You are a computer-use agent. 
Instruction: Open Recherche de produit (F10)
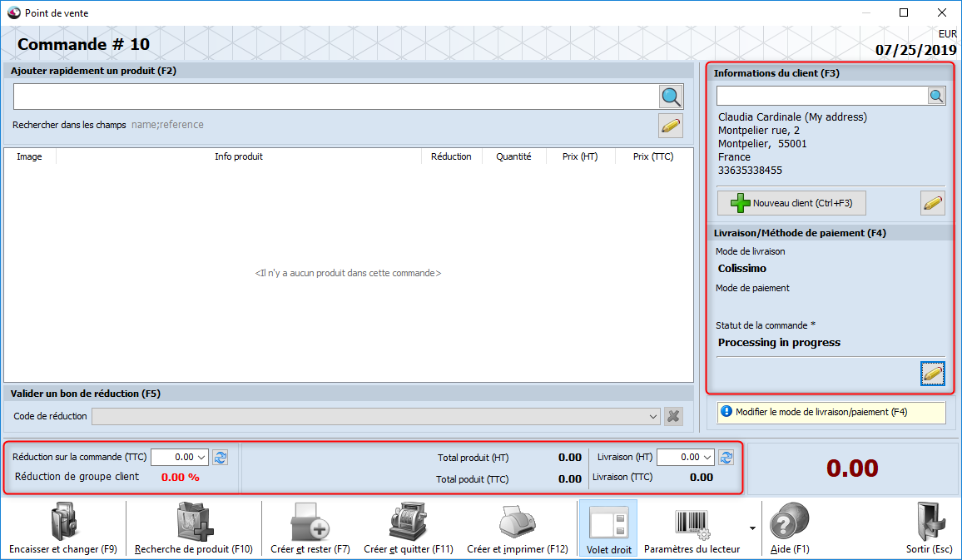tap(194, 528)
